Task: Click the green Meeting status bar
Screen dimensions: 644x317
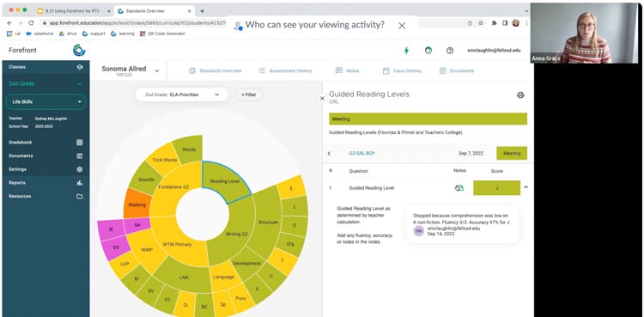Action: click(428, 119)
